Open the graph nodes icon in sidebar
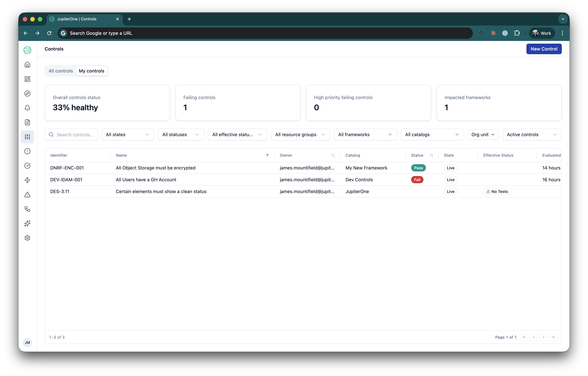 point(27,209)
